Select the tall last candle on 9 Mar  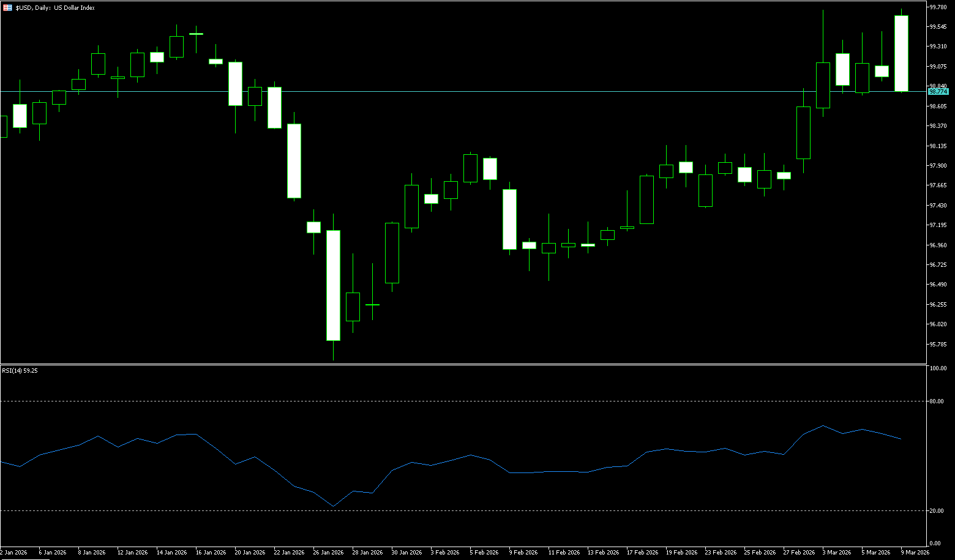[901, 53]
